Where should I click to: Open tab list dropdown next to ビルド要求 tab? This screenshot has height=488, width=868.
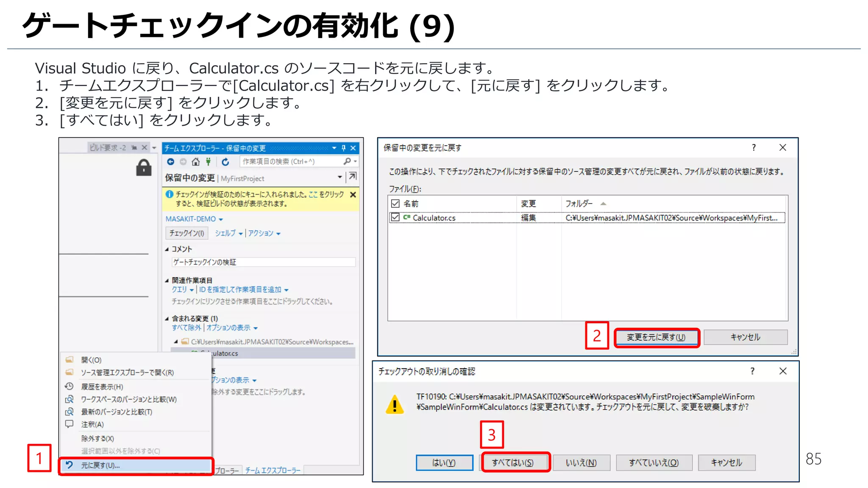[x=154, y=148]
